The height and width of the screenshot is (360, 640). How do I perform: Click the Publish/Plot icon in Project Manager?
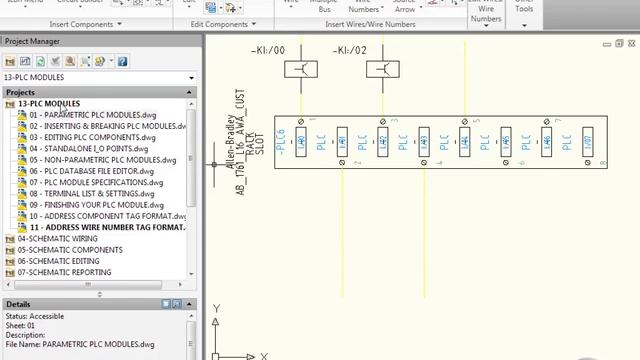tap(100, 62)
